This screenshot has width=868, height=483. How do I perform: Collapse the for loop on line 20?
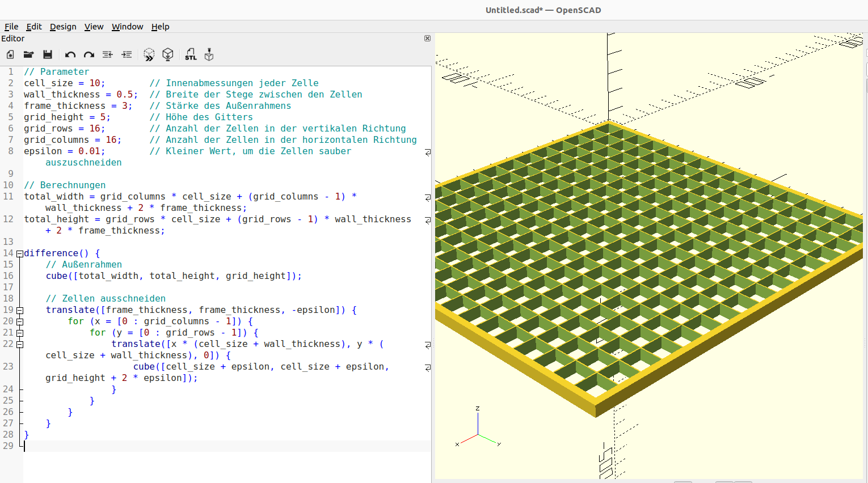[x=19, y=321]
